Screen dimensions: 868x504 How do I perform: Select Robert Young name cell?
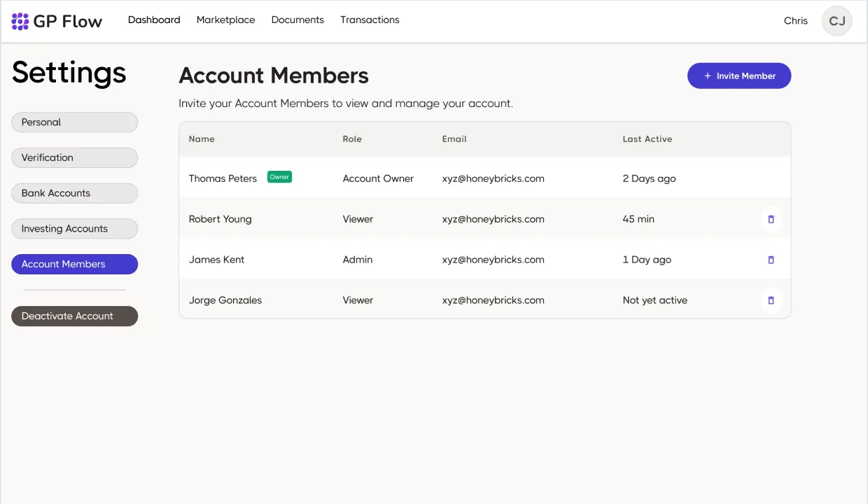(220, 219)
